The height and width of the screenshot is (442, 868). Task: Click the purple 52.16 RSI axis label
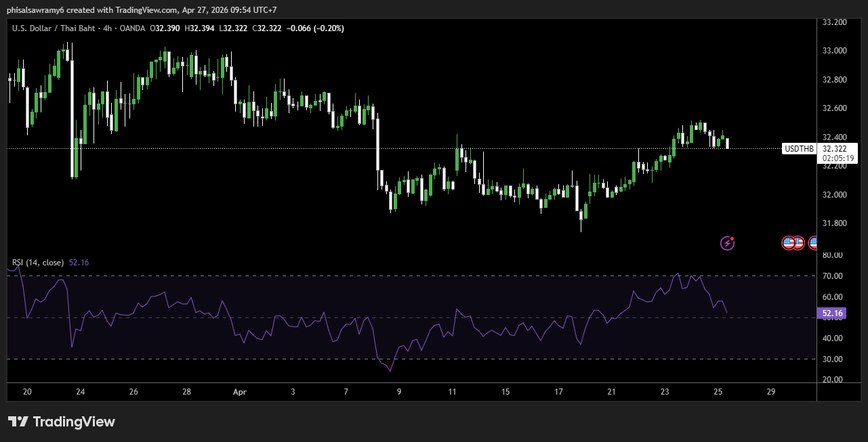[x=831, y=313]
